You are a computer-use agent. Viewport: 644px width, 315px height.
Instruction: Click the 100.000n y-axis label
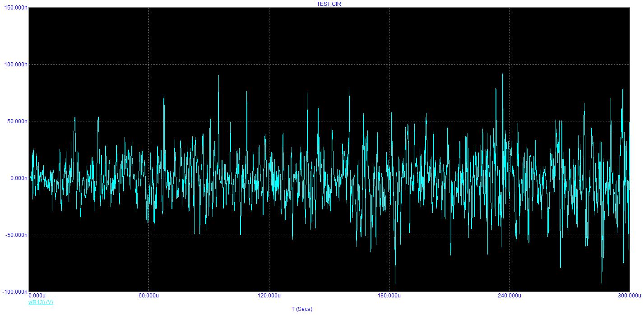point(16,65)
